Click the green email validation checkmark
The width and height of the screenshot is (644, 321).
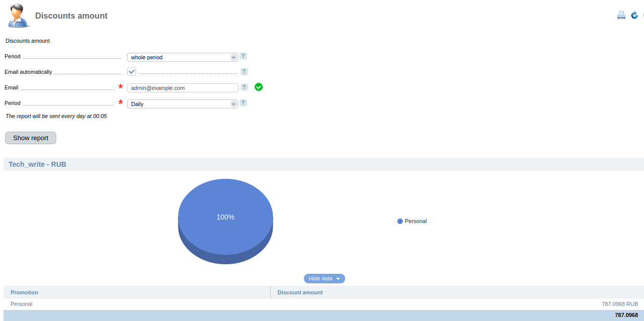tap(259, 87)
